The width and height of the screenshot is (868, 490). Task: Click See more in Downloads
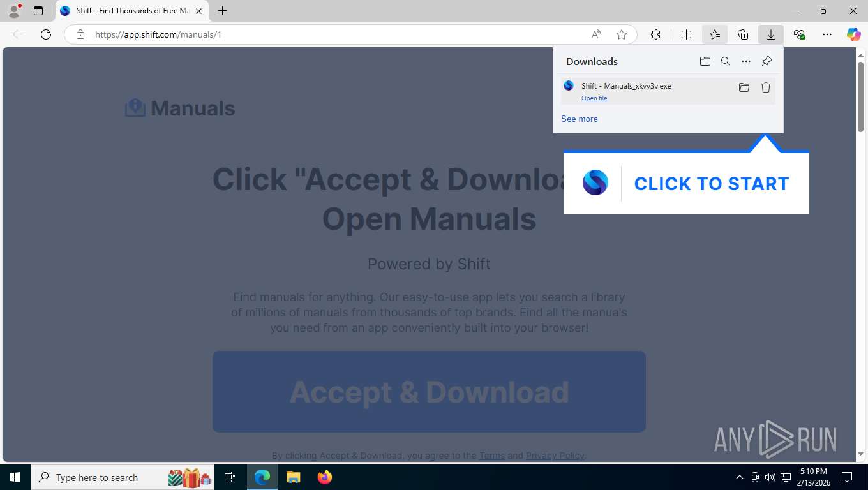pos(580,119)
